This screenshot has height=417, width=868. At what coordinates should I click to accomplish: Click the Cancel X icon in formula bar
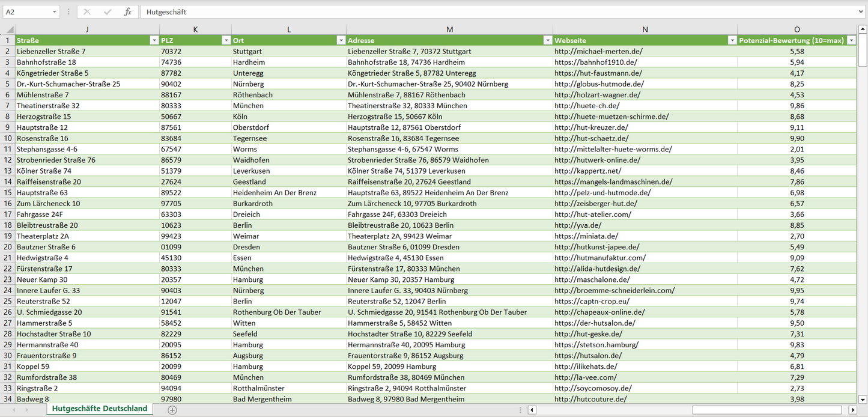tap(87, 12)
